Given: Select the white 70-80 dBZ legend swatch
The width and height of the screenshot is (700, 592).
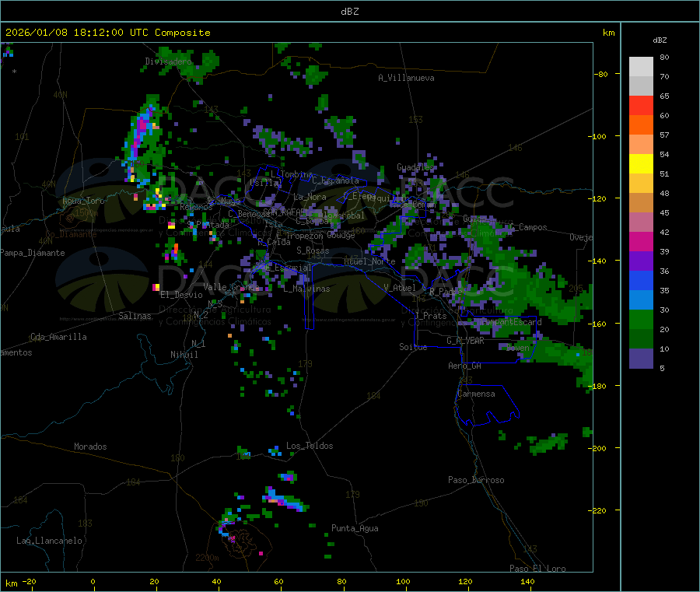Looking at the screenshot, I should (641, 67).
